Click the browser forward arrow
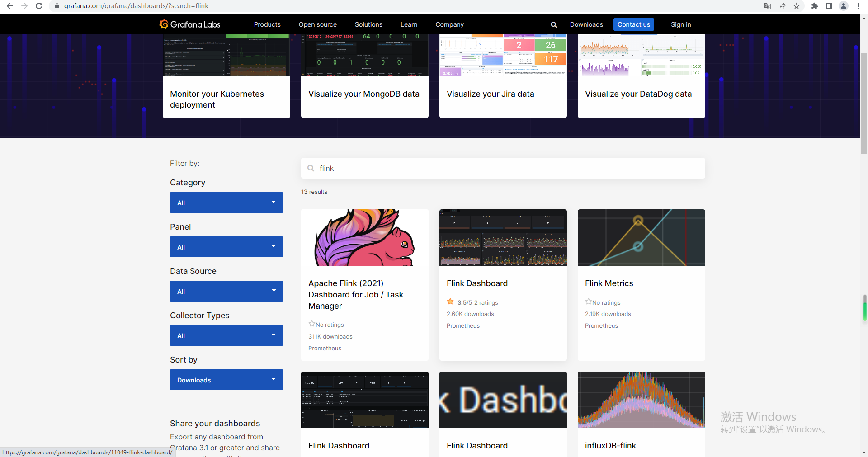This screenshot has height=457, width=868. 24,6
